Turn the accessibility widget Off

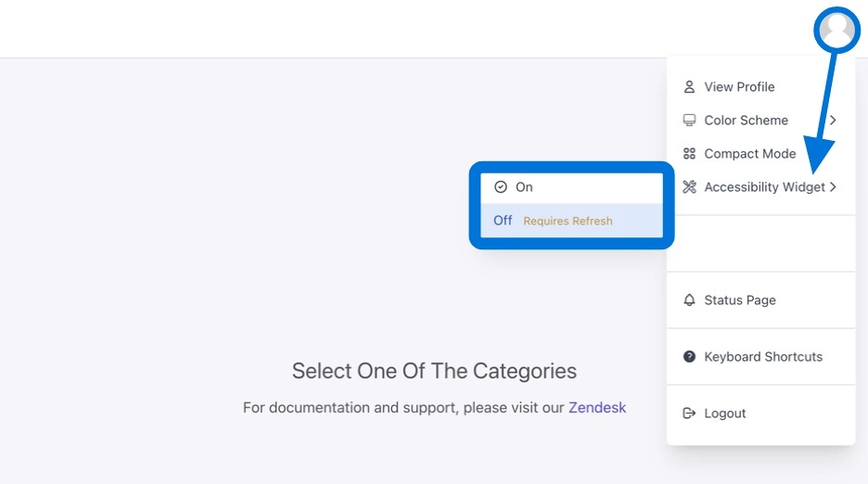click(503, 221)
